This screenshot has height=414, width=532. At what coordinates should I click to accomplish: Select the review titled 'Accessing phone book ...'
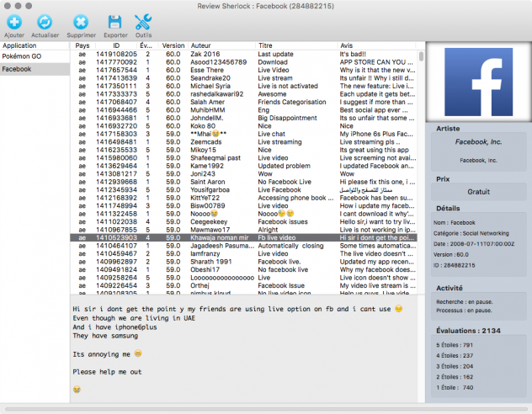(x=243, y=198)
